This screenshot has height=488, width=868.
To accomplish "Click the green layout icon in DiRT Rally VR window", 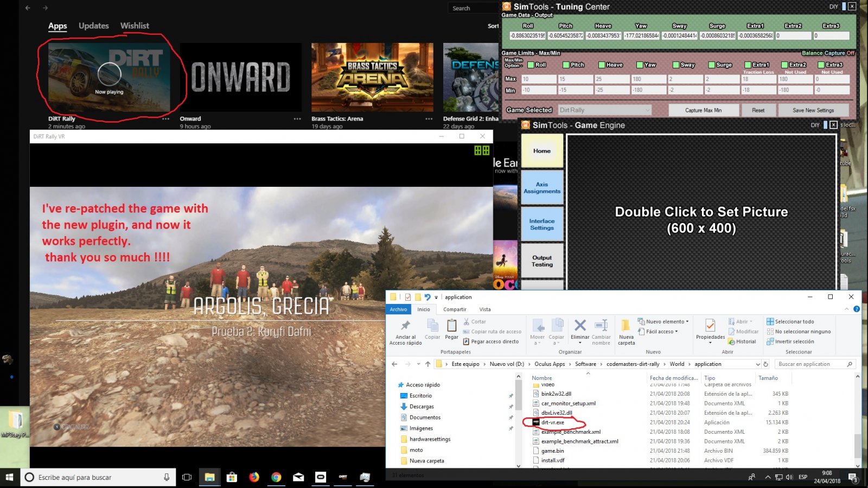I will click(482, 150).
